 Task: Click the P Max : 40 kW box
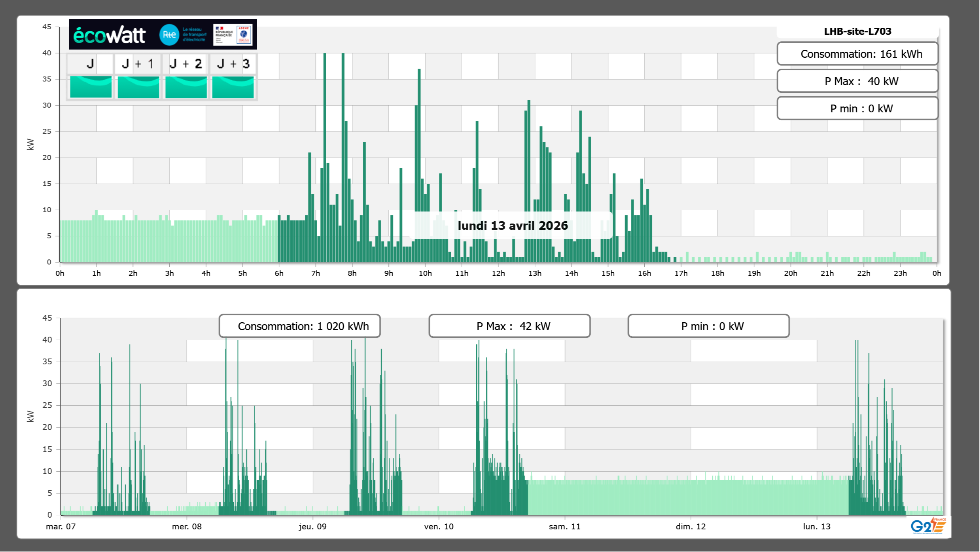click(857, 81)
